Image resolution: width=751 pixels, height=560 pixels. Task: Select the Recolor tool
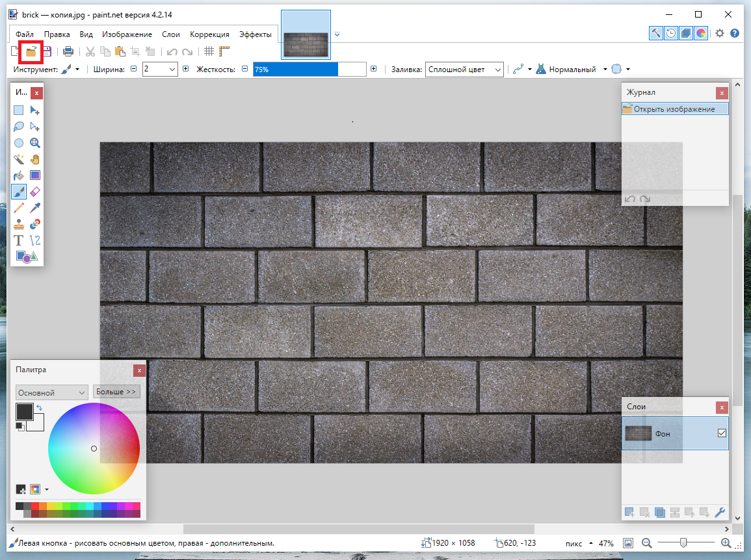(35, 225)
